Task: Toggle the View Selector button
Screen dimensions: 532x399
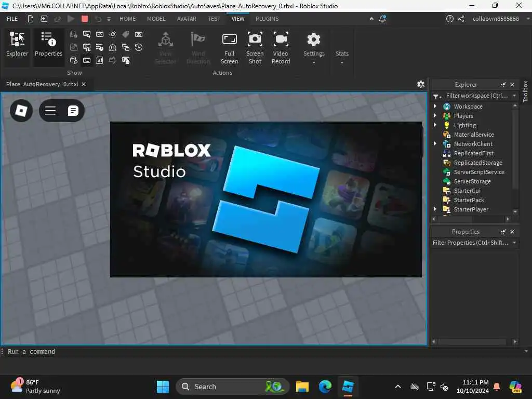Action: pyautogui.click(x=165, y=48)
